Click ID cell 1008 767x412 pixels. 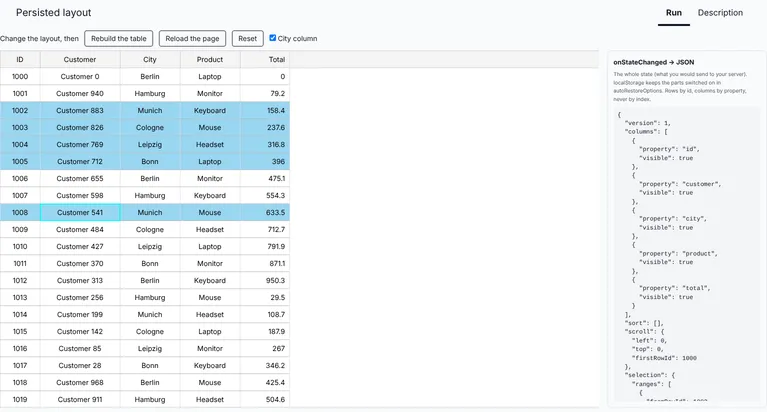coord(20,212)
